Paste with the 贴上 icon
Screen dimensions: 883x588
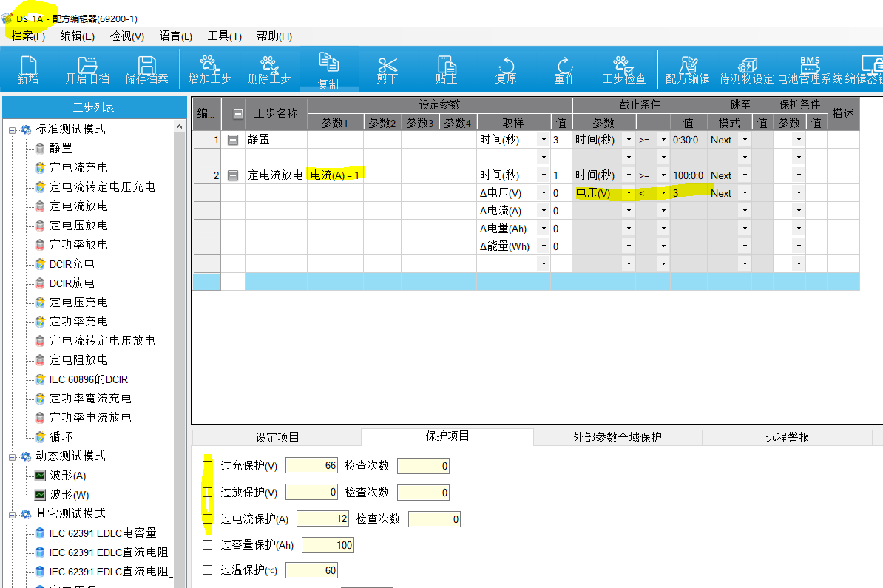(x=447, y=70)
